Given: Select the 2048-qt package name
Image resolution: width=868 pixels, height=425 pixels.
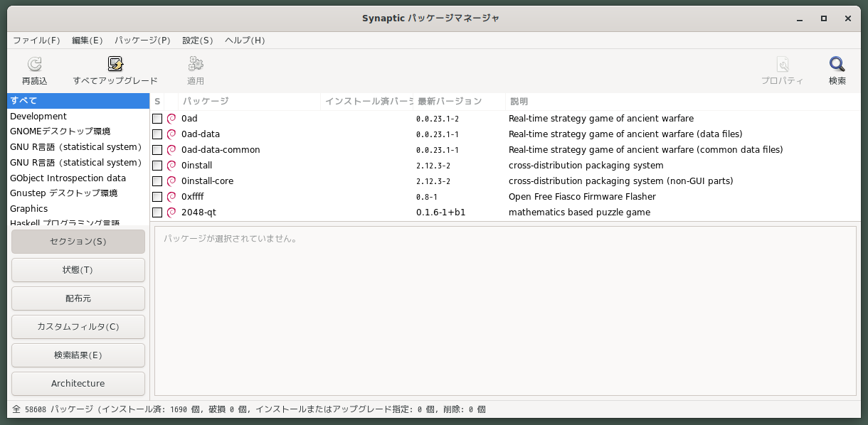Looking at the screenshot, I should (199, 212).
